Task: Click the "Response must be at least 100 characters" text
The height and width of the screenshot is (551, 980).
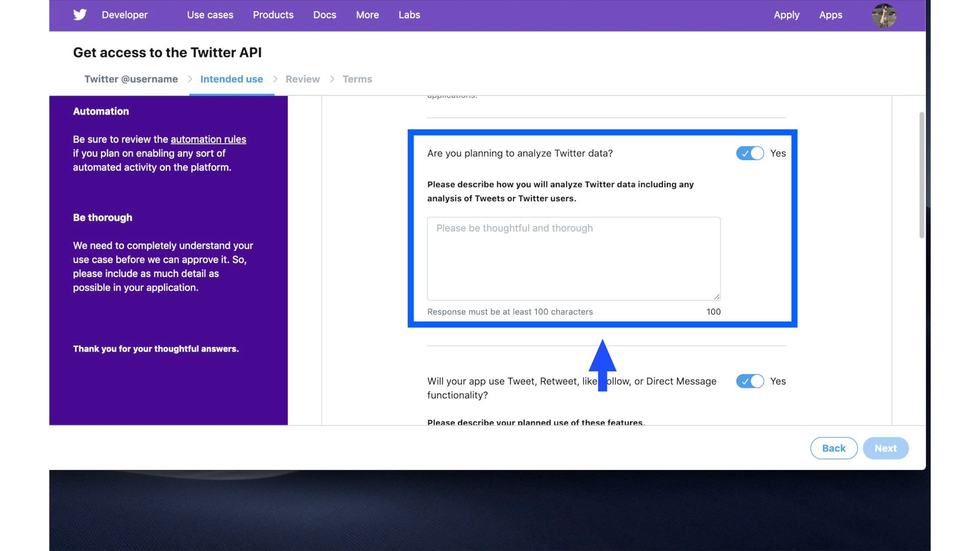Action: pos(510,312)
